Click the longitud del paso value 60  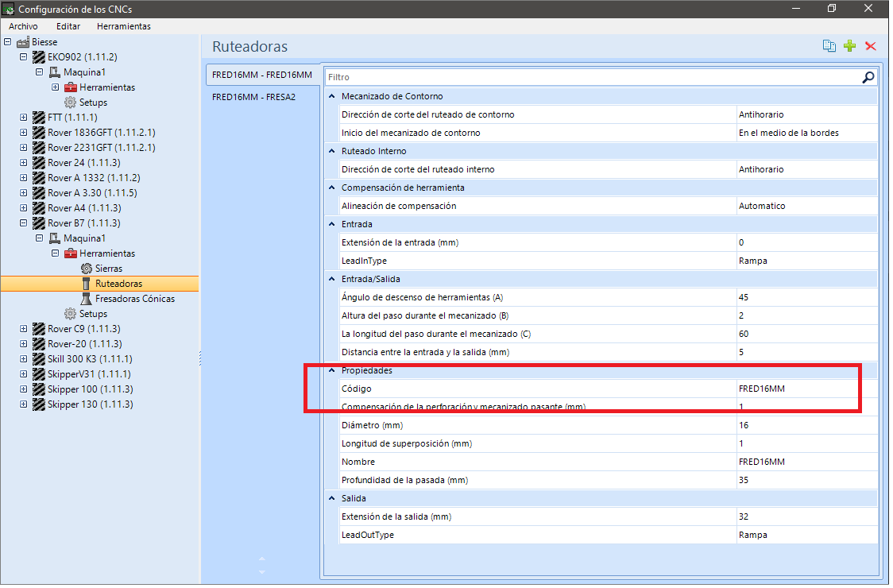(x=807, y=334)
